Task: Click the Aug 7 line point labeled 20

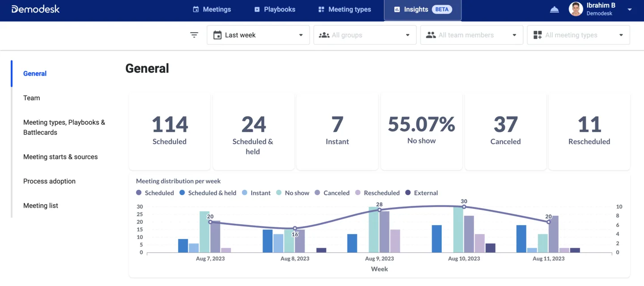Action: (x=210, y=222)
